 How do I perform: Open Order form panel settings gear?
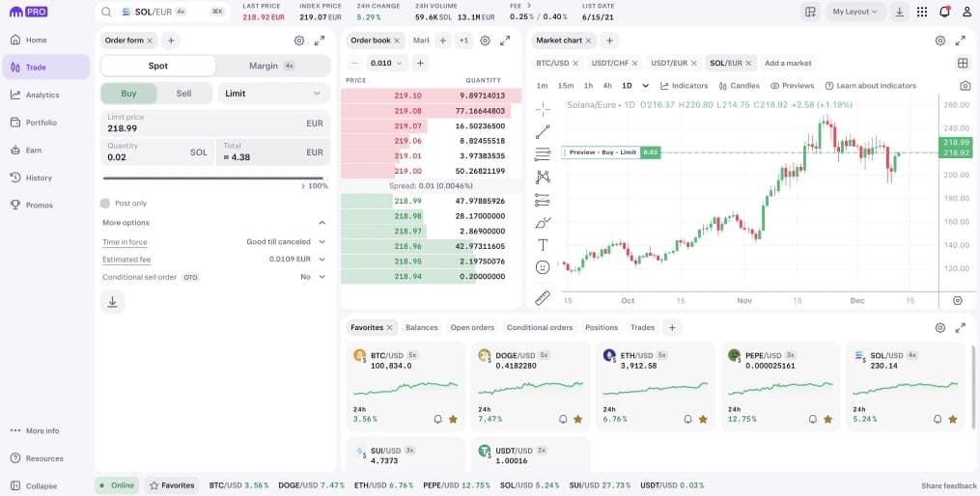click(x=299, y=41)
